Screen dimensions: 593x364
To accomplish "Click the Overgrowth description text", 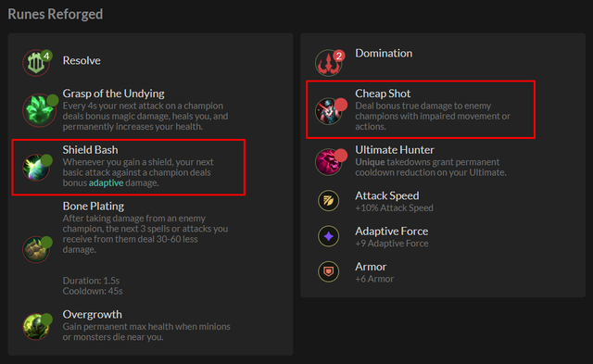I will click(x=146, y=332).
